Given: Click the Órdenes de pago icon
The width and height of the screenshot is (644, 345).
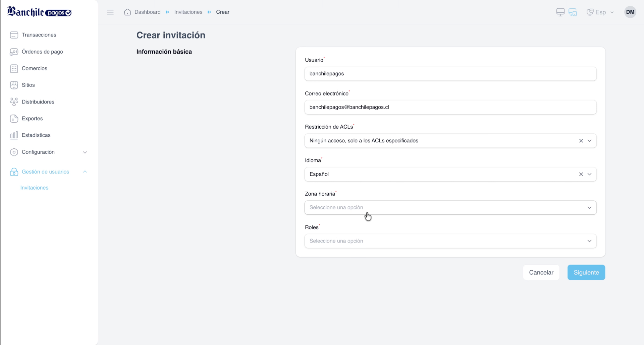Looking at the screenshot, I should click(14, 52).
